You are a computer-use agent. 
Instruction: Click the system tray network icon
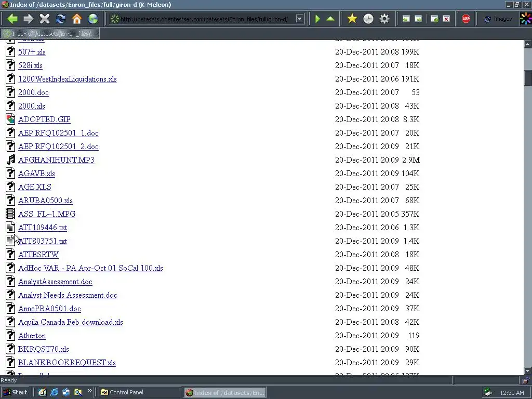(x=488, y=393)
